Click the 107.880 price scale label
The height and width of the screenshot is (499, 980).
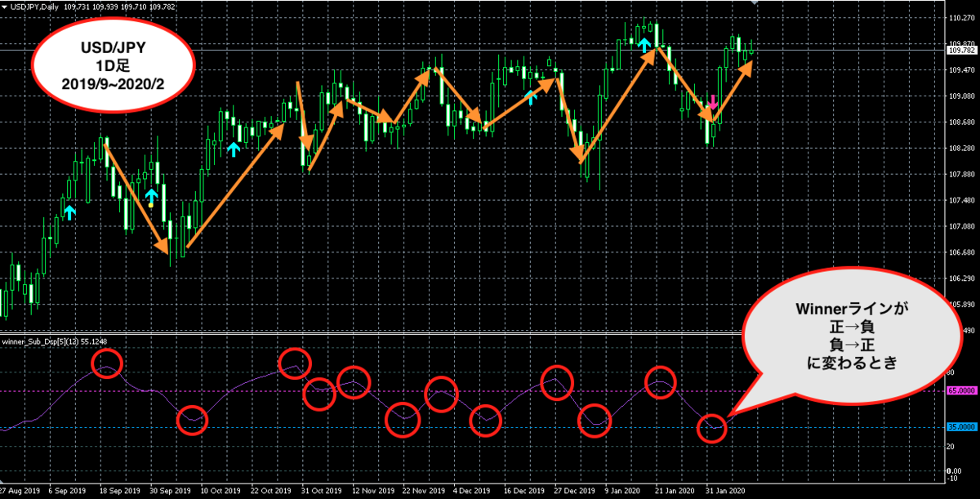[x=960, y=175]
